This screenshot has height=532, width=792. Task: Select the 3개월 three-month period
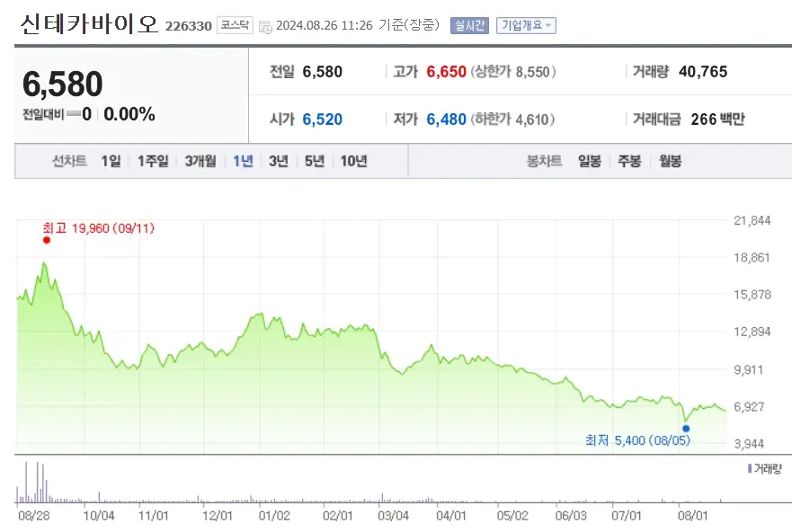pyautogui.click(x=200, y=163)
